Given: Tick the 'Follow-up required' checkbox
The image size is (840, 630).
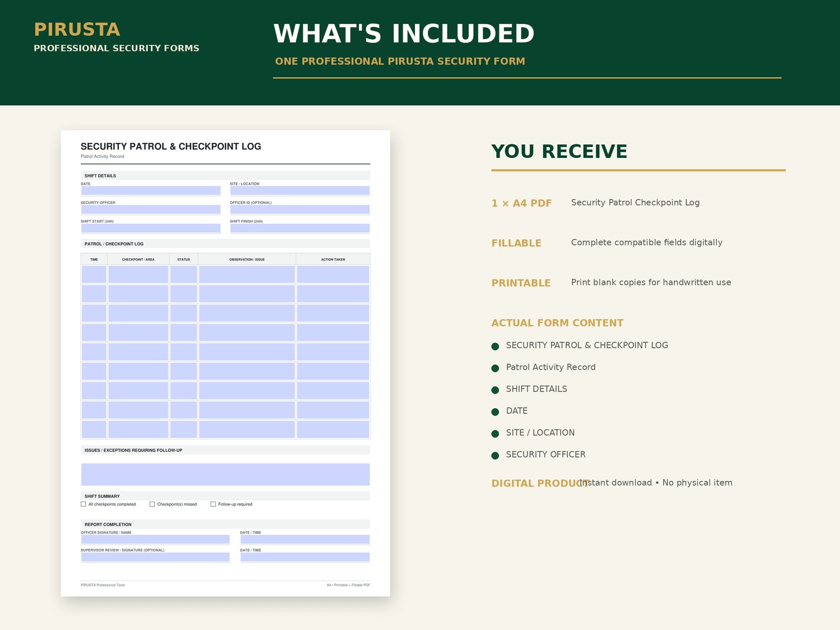Looking at the screenshot, I should pyautogui.click(x=213, y=504).
